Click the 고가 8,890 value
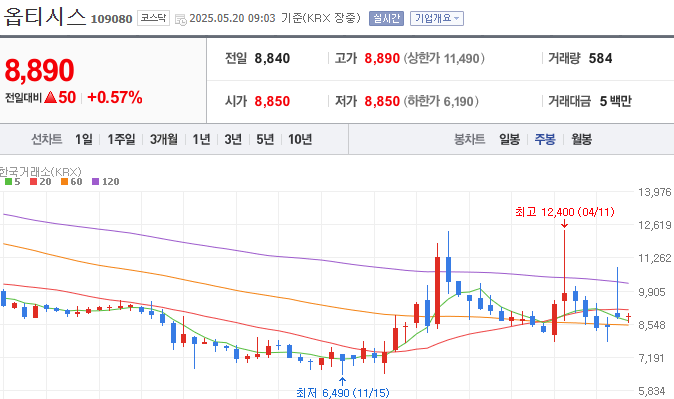Viewport: 674px width, 399px height. 382,58
